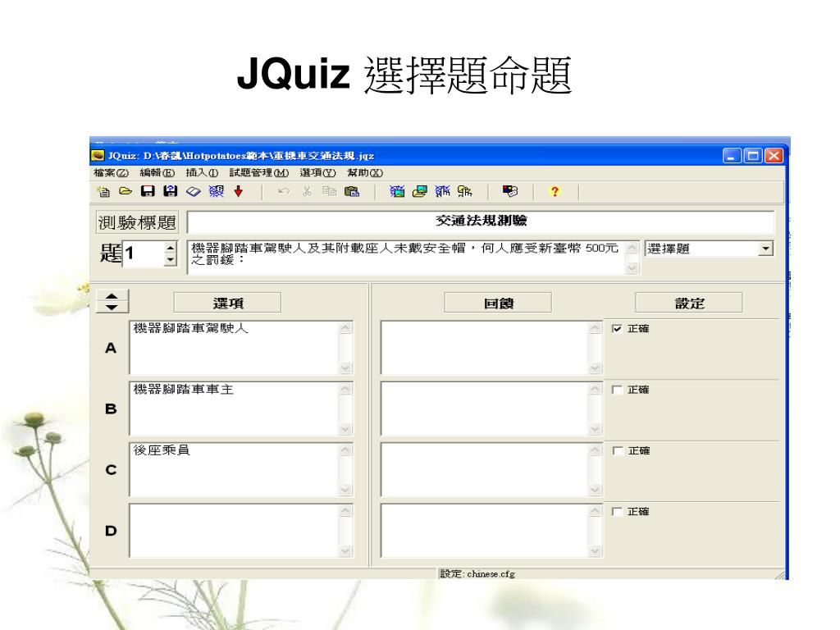Click in the question text field
Screen dimensions: 840x630
tap(407, 257)
